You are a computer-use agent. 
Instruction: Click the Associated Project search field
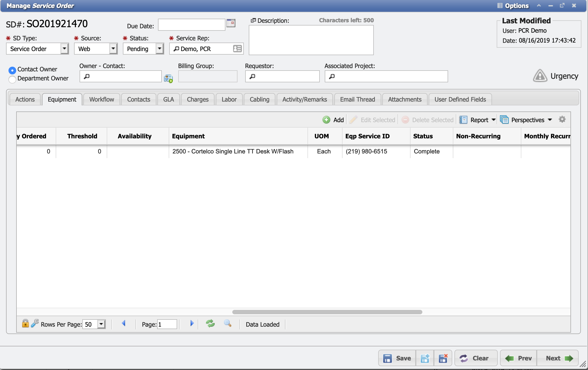386,76
